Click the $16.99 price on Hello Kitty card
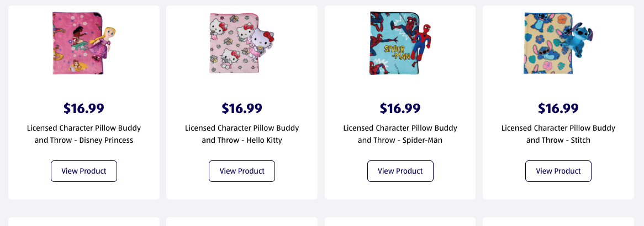The image size is (644, 226). tap(242, 108)
